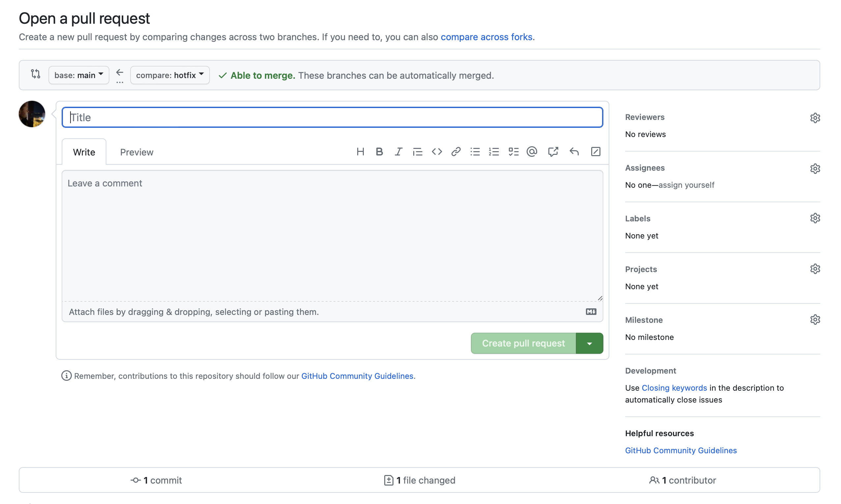Open Closing keywords link

674,388
